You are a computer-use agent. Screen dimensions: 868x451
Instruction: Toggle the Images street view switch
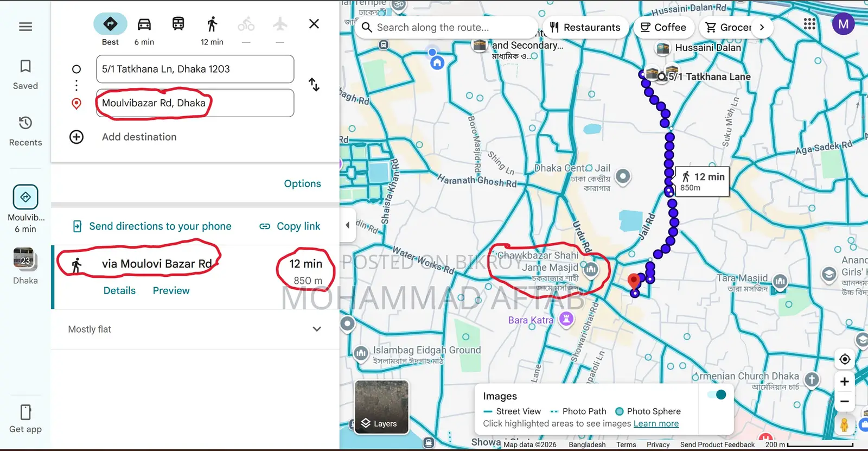coord(717,395)
